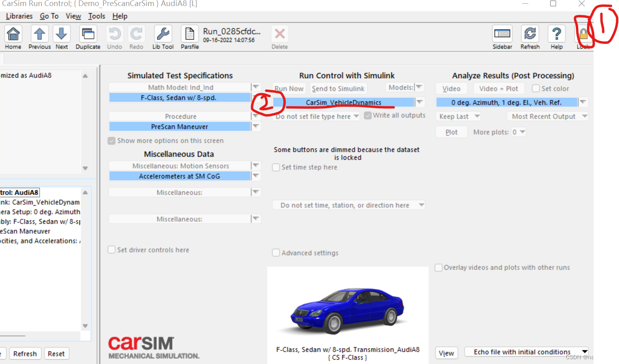
Task: Open Do not set time, station, or direction dropdown
Action: click(349, 205)
